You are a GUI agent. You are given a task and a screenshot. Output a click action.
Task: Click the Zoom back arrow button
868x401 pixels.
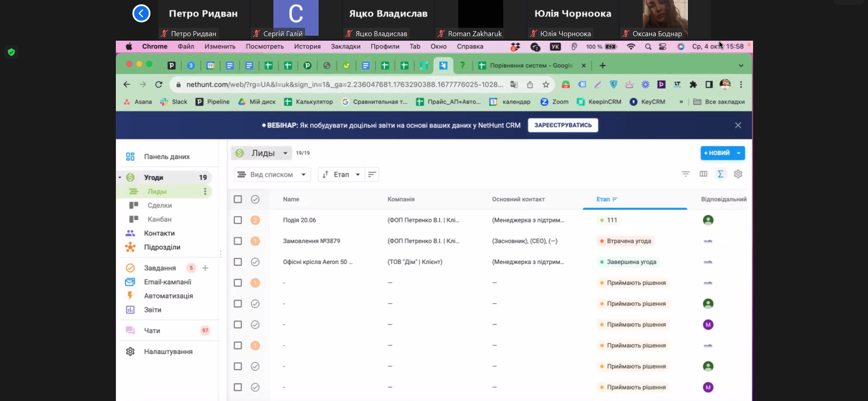141,14
